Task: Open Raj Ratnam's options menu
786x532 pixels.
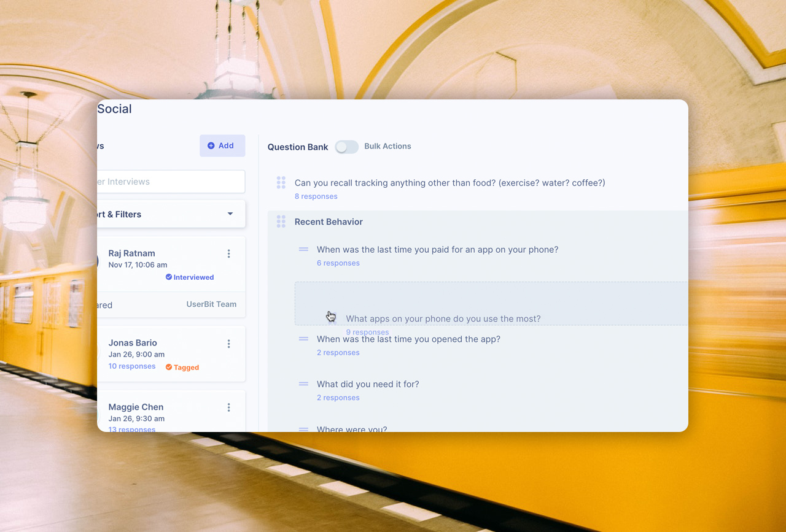Action: (x=228, y=253)
